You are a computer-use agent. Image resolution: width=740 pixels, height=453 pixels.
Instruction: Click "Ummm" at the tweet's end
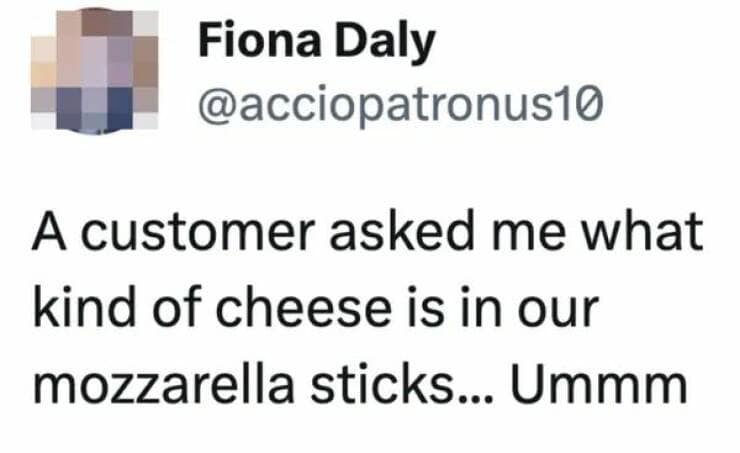(599, 385)
